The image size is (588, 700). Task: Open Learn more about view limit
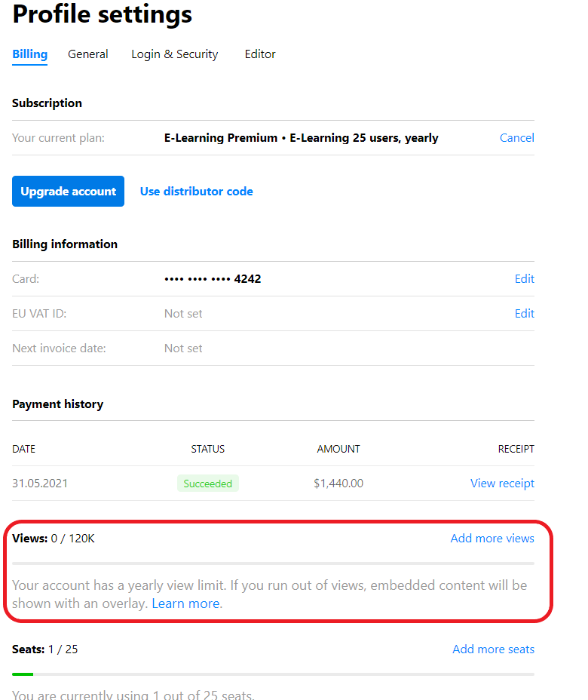pyautogui.click(x=185, y=603)
